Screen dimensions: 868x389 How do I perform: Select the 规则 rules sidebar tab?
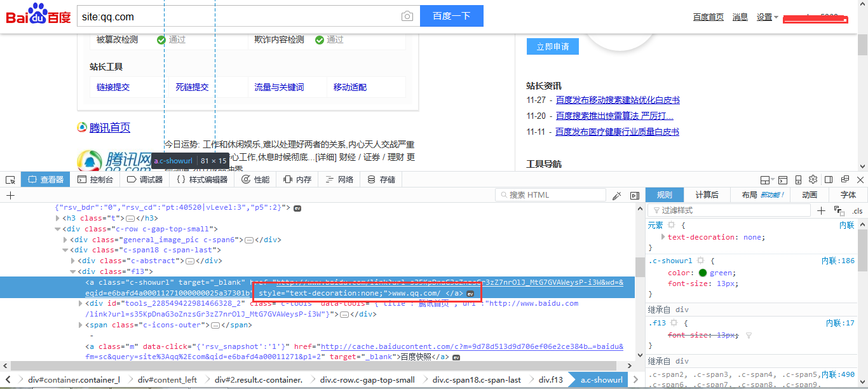click(665, 195)
